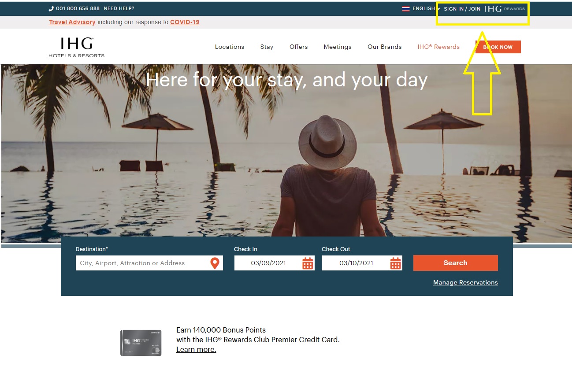Click the IHG Hotels & Resorts logo
The width and height of the screenshot is (572, 392).
[77, 47]
